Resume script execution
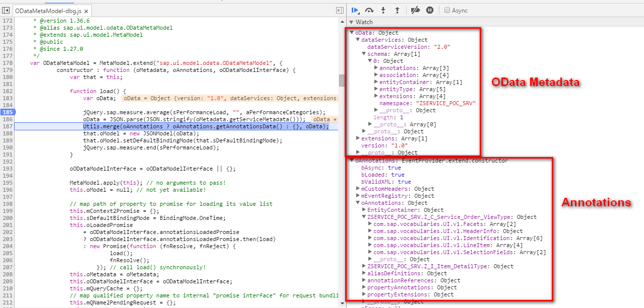644x308 pixels. pos(355,10)
